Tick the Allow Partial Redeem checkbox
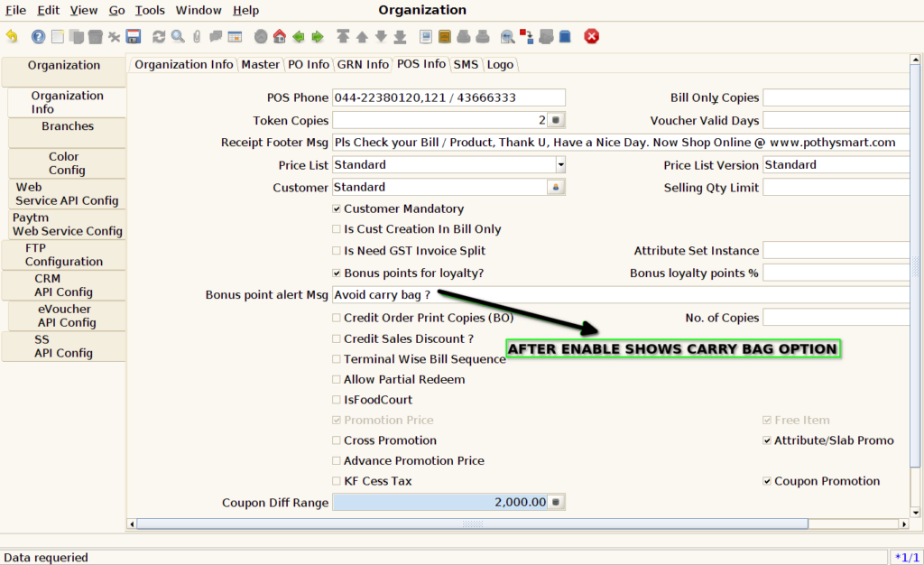Viewport: 924px width, 565px height. (337, 379)
